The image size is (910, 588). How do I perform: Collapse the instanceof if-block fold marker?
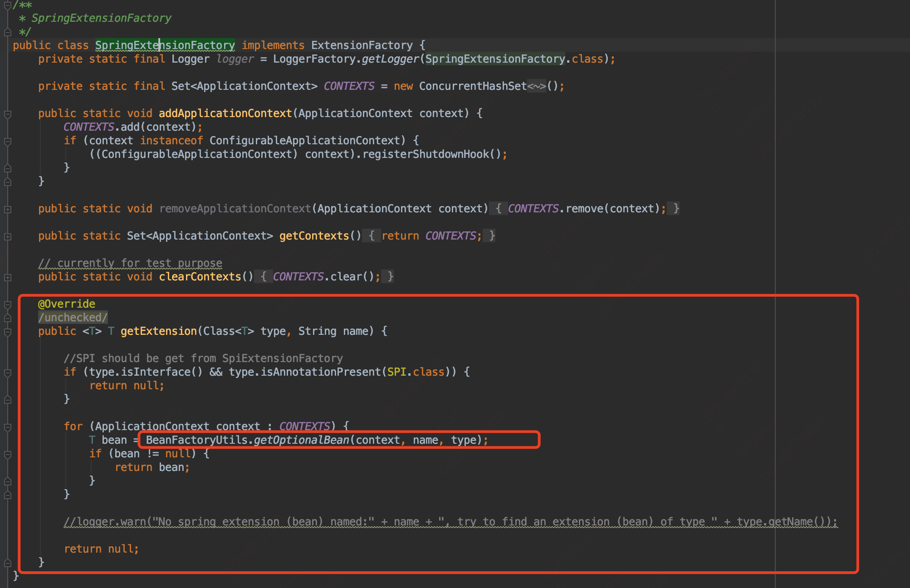7,141
